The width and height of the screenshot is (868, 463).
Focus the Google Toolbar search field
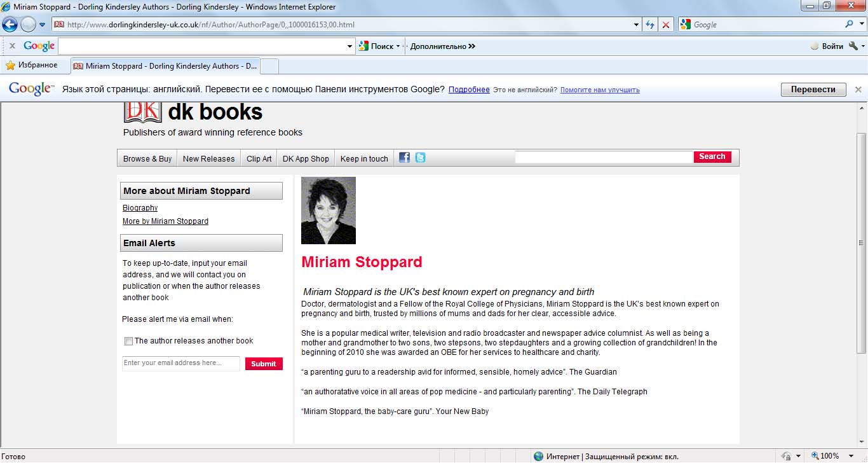click(x=202, y=46)
